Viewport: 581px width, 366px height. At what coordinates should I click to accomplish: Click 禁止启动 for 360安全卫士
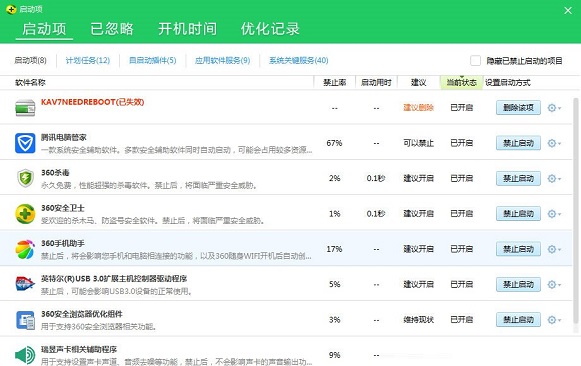click(518, 214)
